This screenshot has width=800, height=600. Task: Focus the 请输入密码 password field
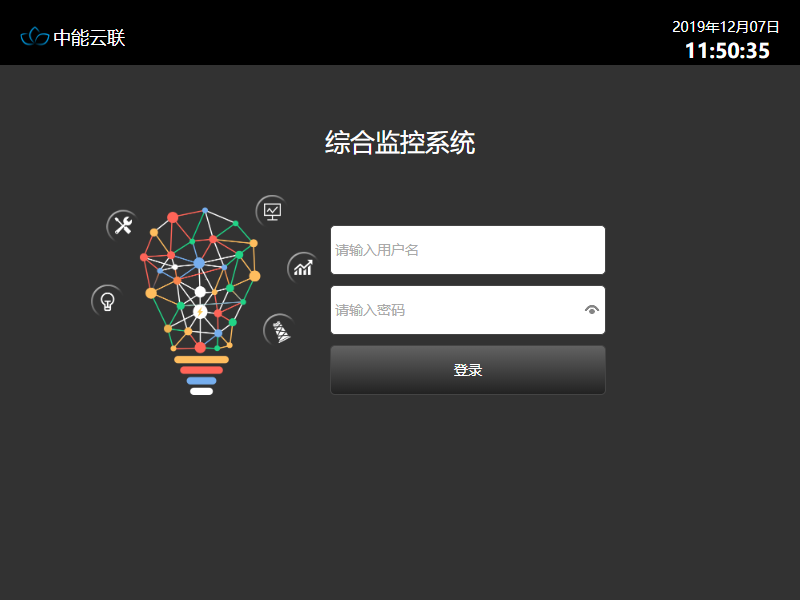pyautogui.click(x=468, y=310)
